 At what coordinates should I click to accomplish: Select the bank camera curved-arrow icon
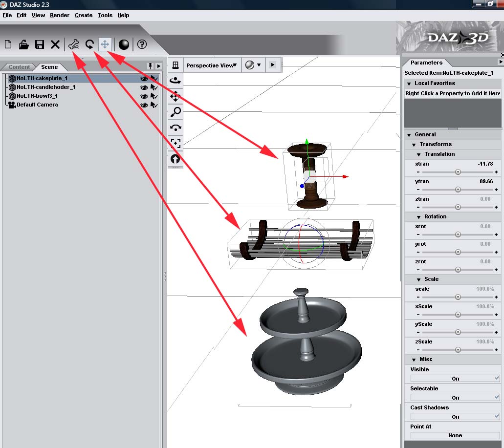pos(175,128)
